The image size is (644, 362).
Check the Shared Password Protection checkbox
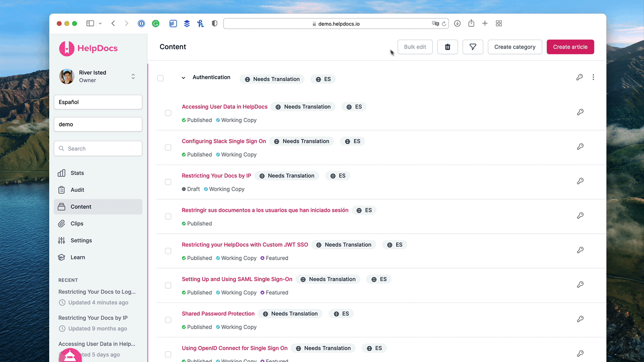(168, 320)
